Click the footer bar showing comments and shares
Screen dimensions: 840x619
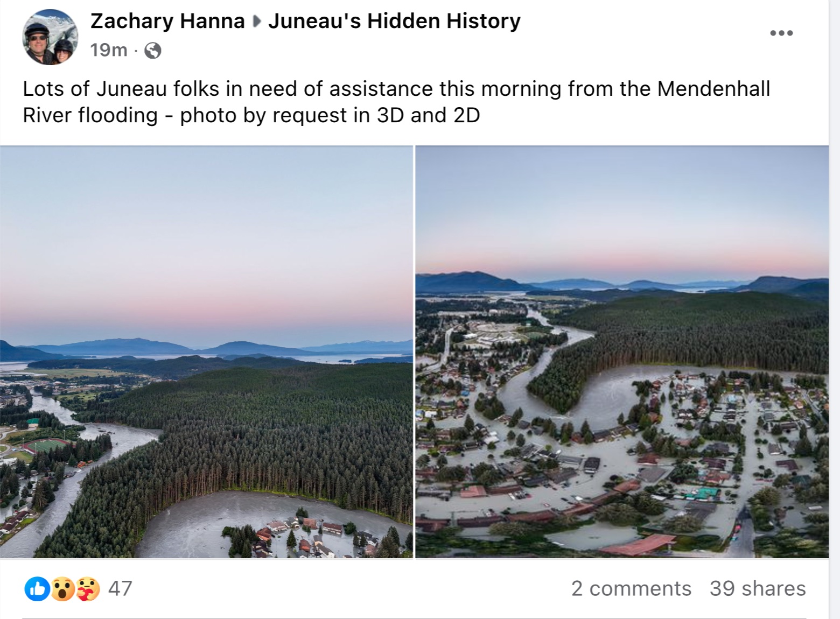tap(420, 588)
